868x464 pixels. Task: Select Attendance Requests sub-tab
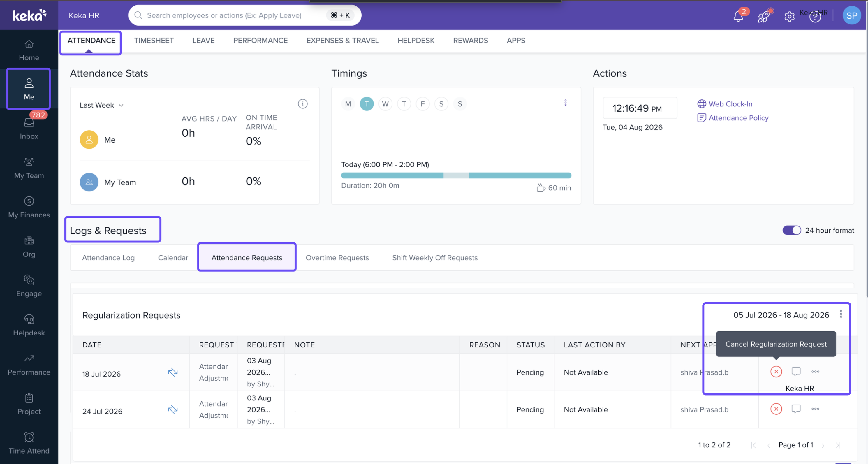click(x=247, y=257)
